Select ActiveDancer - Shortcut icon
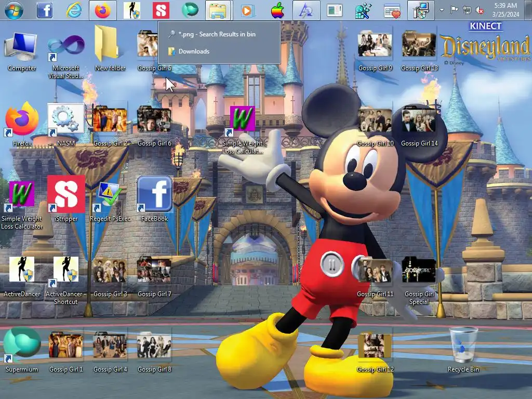The image size is (532, 399). [x=66, y=280]
